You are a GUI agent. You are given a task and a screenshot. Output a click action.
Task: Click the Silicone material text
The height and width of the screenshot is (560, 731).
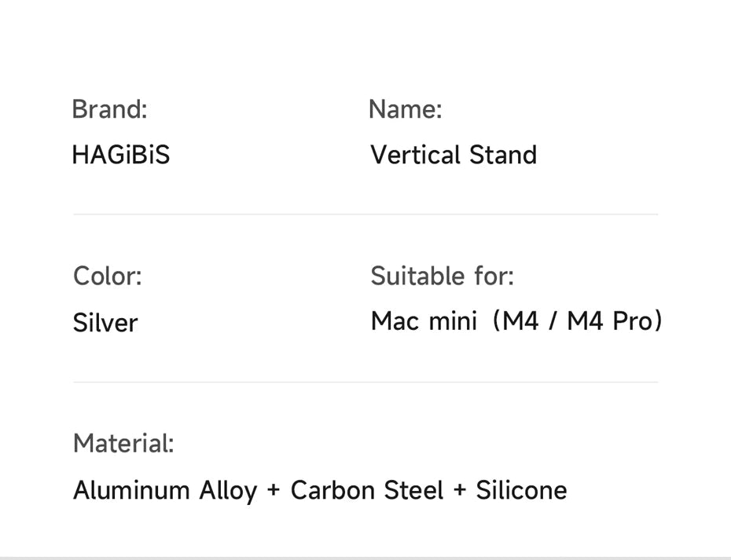tap(521, 490)
